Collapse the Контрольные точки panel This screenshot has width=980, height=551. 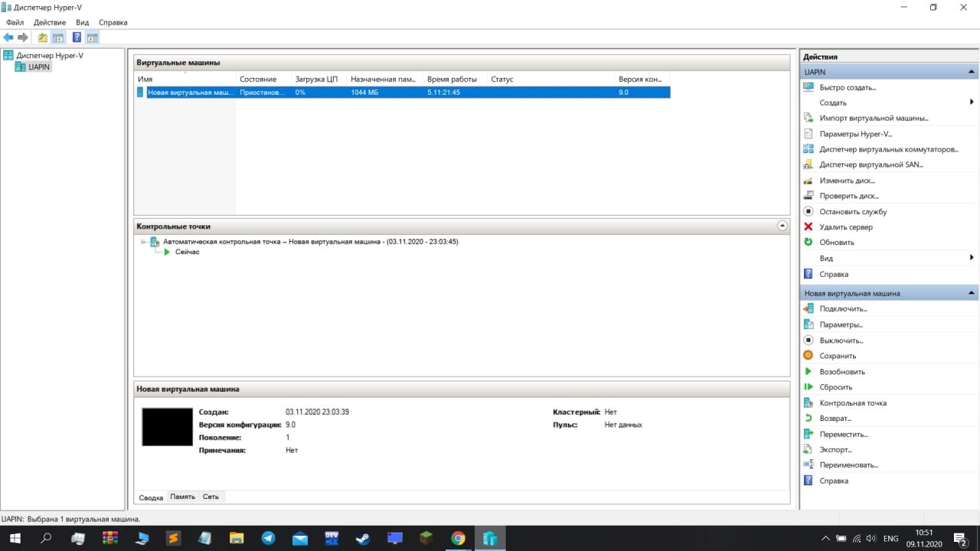click(782, 226)
